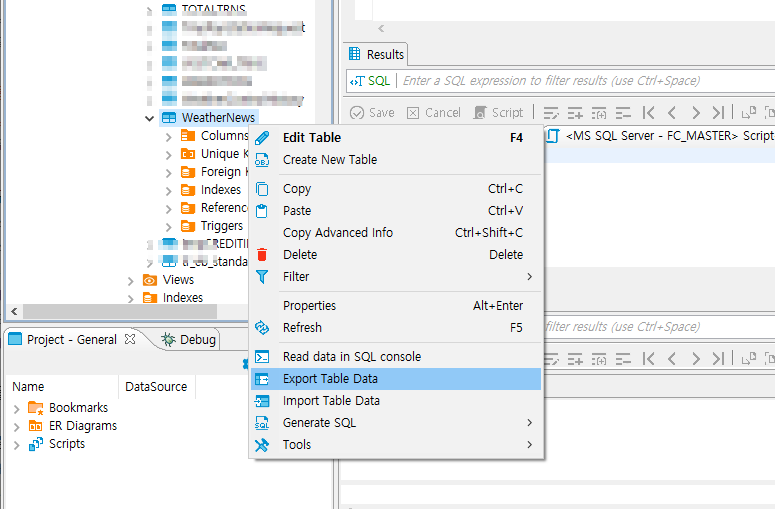This screenshot has height=509, width=775.
Task: Open the Generate SQL submenu arrow
Action: 529,423
